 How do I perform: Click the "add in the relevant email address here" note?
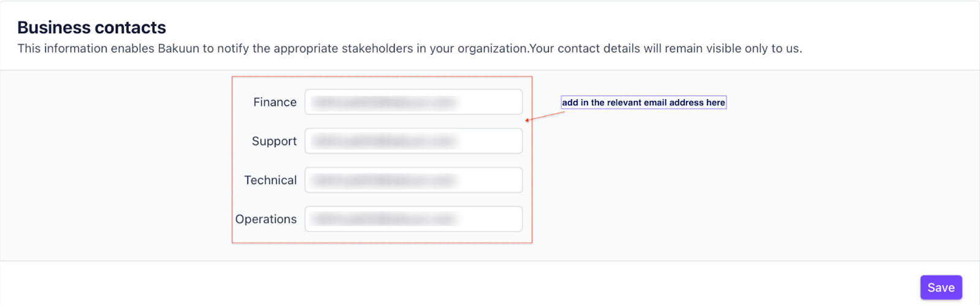coord(643,103)
